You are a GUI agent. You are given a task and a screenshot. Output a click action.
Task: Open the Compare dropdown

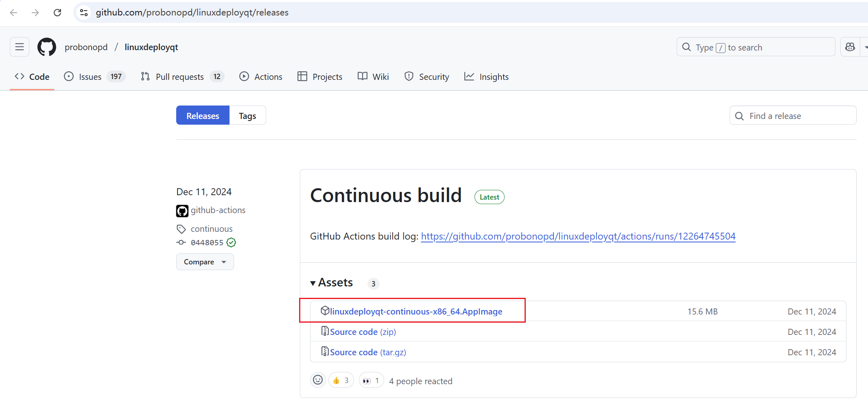(205, 262)
